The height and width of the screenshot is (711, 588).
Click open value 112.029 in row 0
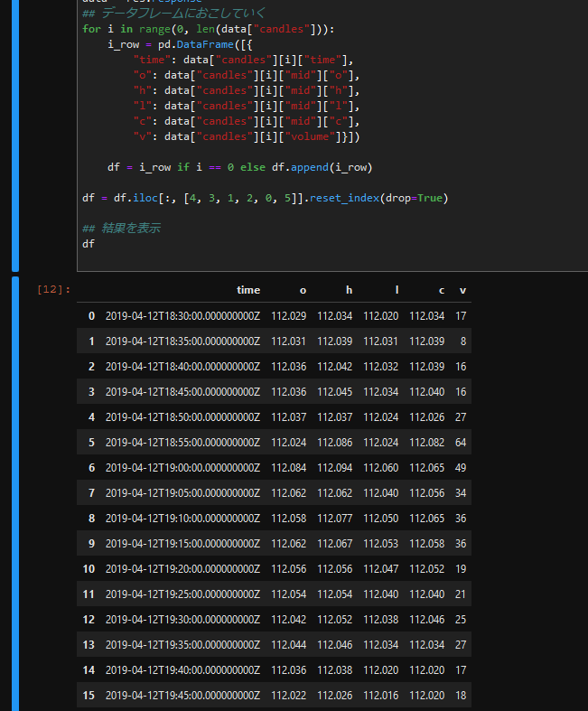tap(289, 316)
